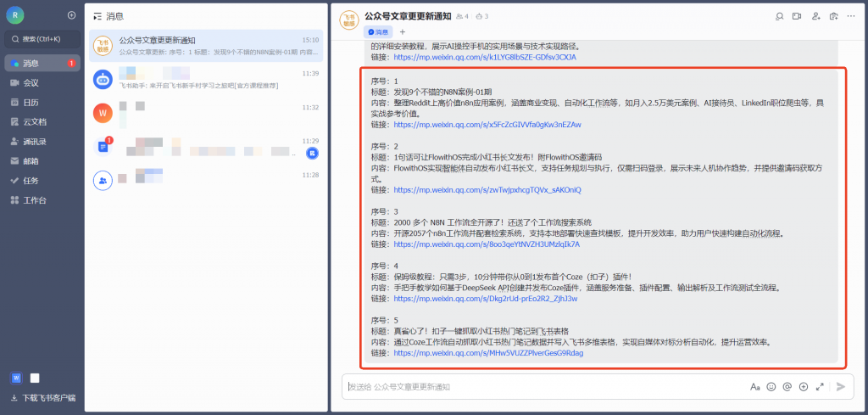Screen dimensions: 868x415
Task: Click the 飞书敏感 chat avatar in the header
Action: 348,20
